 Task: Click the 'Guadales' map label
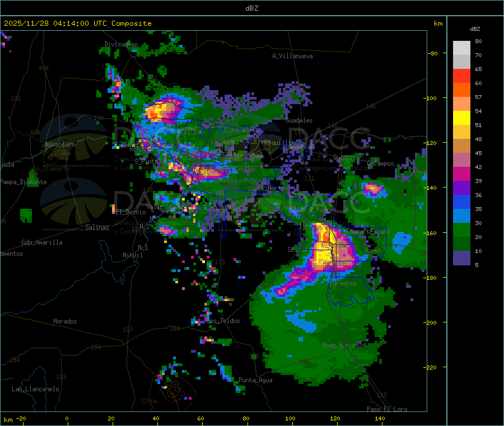coord(299,120)
